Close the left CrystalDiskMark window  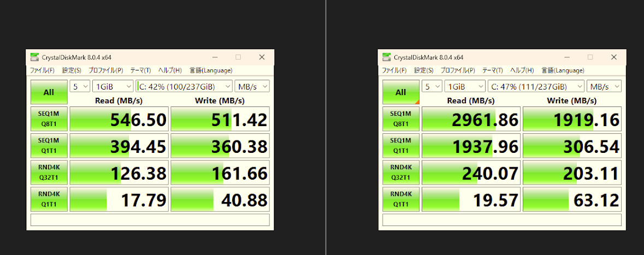(x=262, y=57)
